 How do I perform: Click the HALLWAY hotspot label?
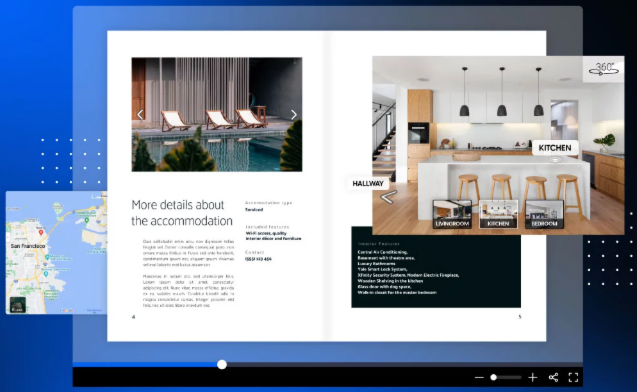[x=368, y=183]
